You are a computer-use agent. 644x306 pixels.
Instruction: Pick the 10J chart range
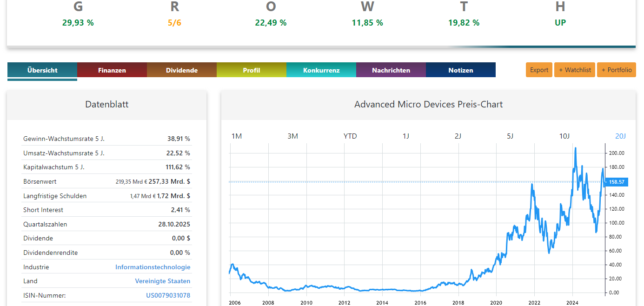click(564, 136)
